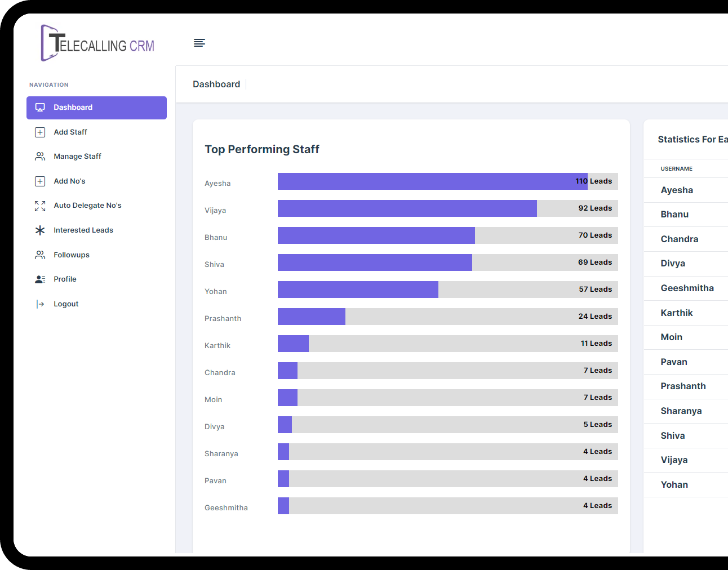This screenshot has height=570, width=728.
Task: Click the Add Staff plus icon
Action: [x=40, y=132]
